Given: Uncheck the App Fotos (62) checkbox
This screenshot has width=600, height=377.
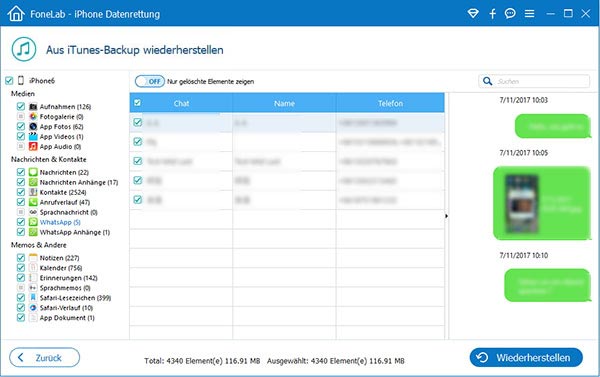Looking at the screenshot, I should tap(21, 126).
